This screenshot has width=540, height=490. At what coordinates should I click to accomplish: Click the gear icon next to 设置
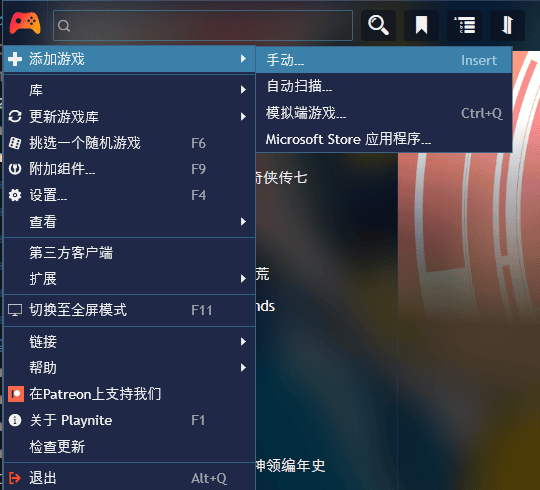tap(15, 195)
